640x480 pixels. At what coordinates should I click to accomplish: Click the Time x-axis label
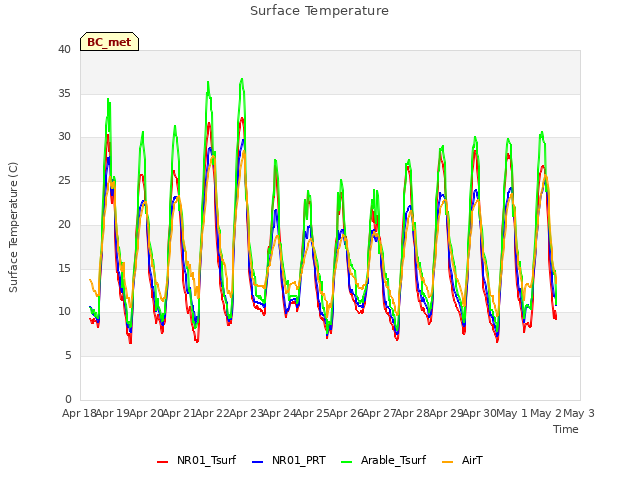coord(565,429)
